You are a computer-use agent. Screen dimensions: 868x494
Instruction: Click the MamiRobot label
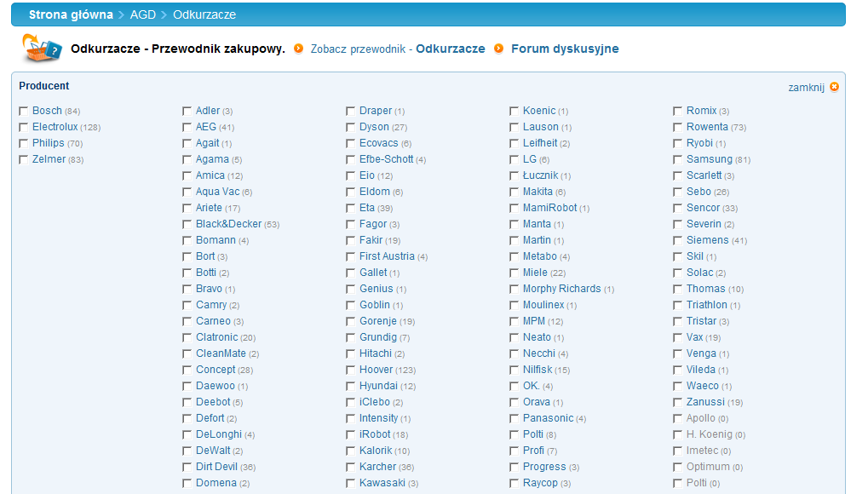[x=550, y=208]
